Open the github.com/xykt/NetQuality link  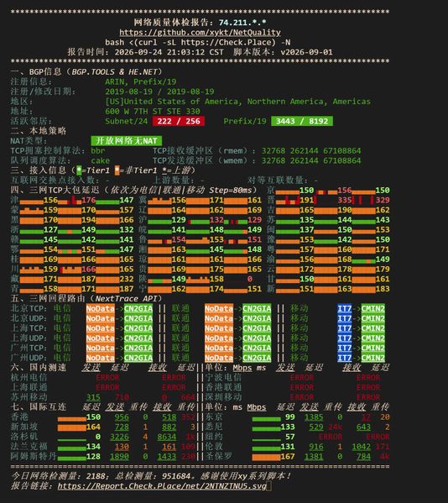point(200,33)
